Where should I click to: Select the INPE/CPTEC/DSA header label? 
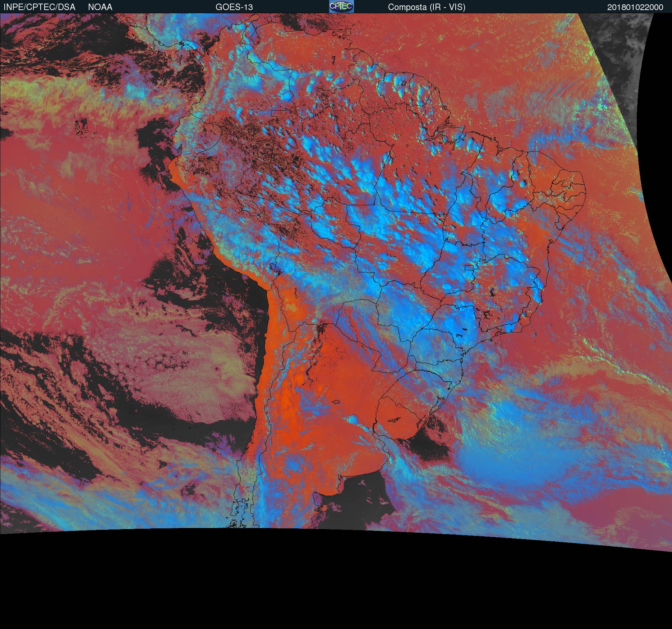point(40,7)
